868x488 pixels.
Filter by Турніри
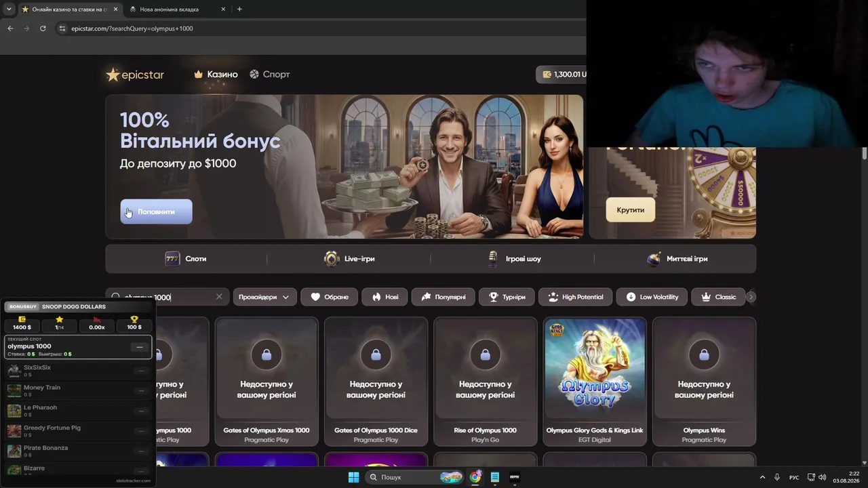507,297
